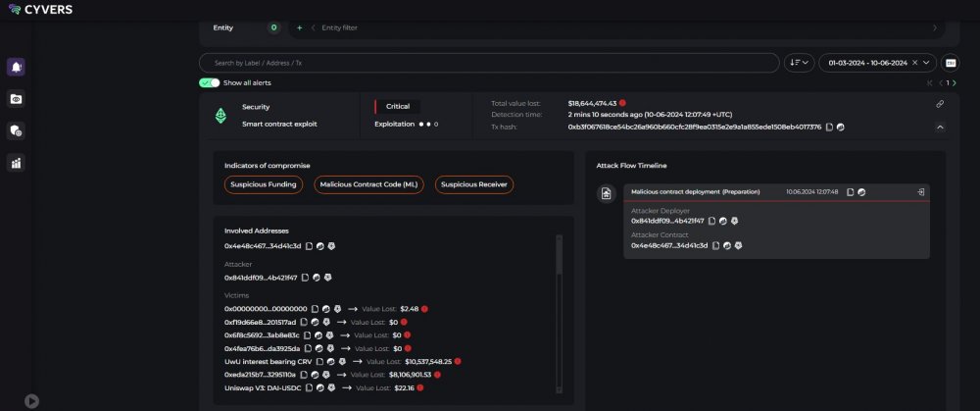Jump to first page of alerts

click(x=930, y=82)
